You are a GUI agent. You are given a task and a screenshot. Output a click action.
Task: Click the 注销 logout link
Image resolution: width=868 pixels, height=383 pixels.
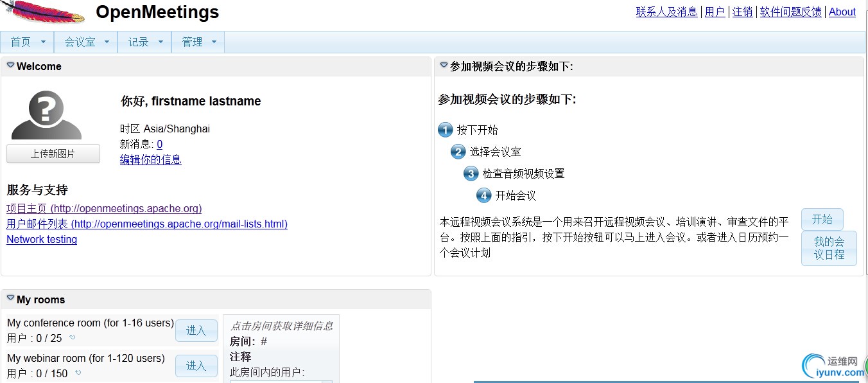pos(742,12)
